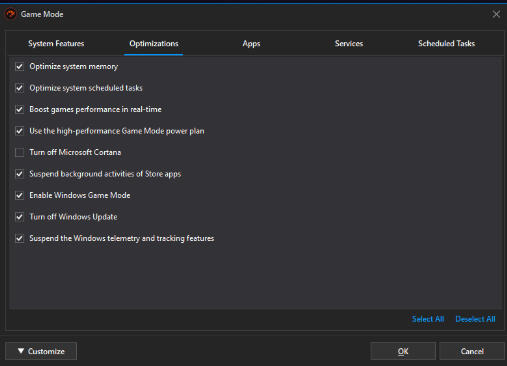Uncheck Suspend background activities of Store apps
Viewport: 507px width, 366px height.
click(x=20, y=174)
